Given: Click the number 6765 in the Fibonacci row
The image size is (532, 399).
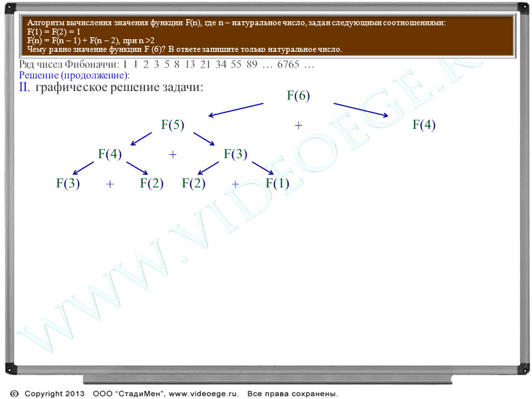Looking at the screenshot, I should pyautogui.click(x=289, y=64).
